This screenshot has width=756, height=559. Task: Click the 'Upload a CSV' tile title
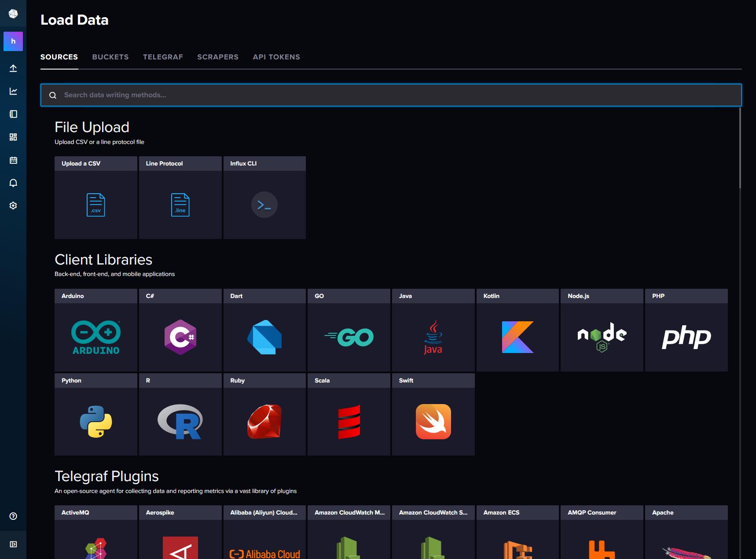tap(81, 163)
